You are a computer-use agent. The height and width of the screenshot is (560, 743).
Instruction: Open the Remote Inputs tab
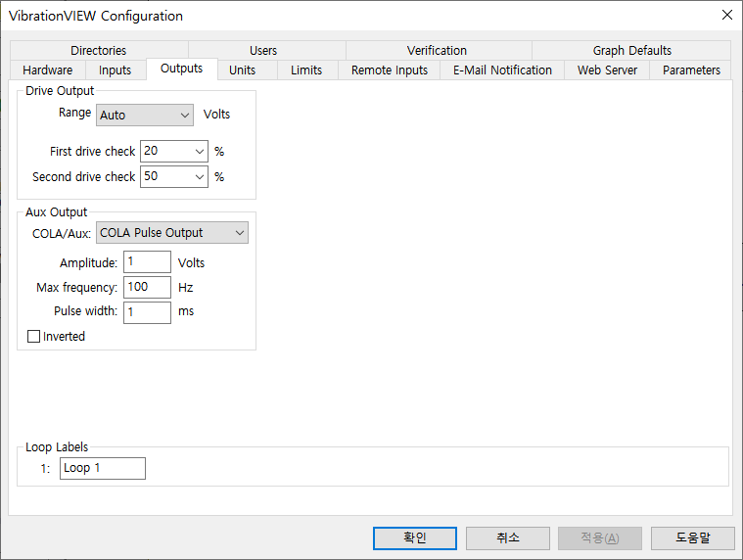[x=389, y=70]
